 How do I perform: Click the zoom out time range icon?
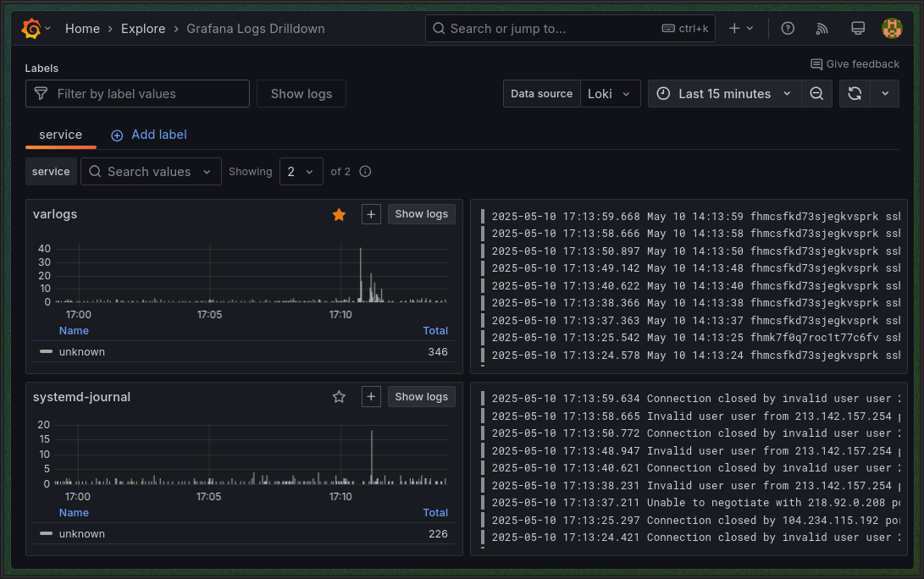[x=816, y=94]
